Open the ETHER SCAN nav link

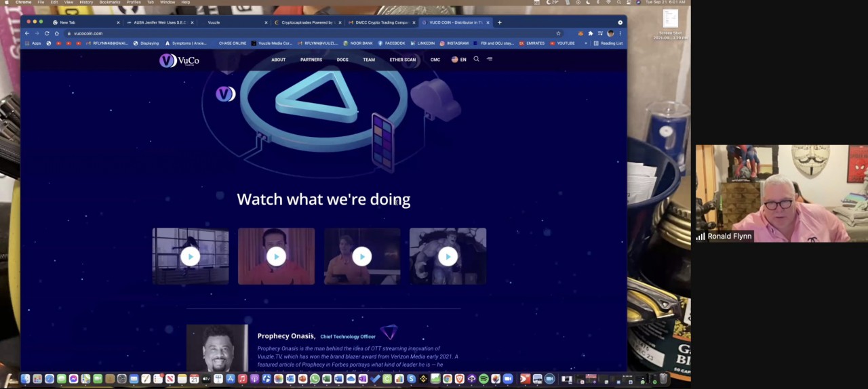402,60
